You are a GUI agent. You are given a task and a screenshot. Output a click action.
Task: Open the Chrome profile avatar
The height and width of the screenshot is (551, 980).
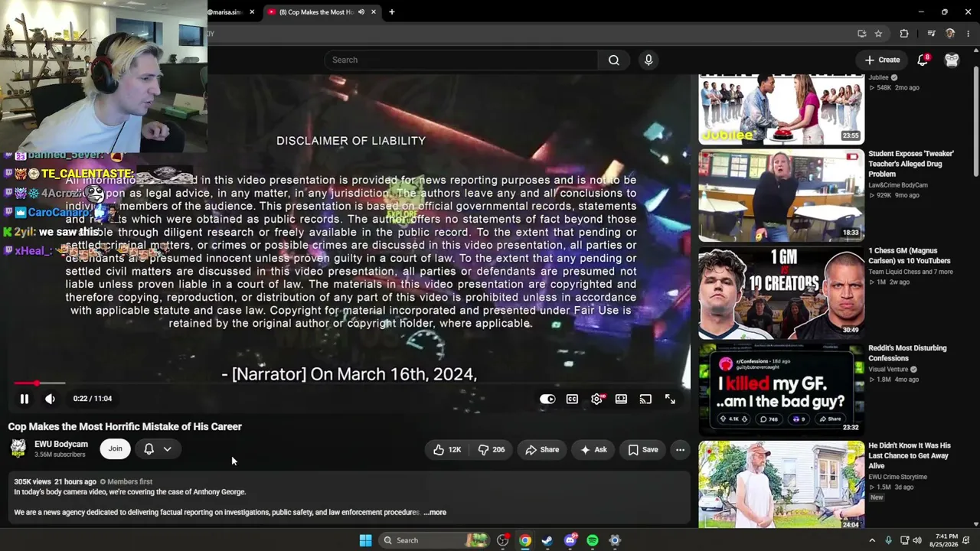pyautogui.click(x=950, y=34)
